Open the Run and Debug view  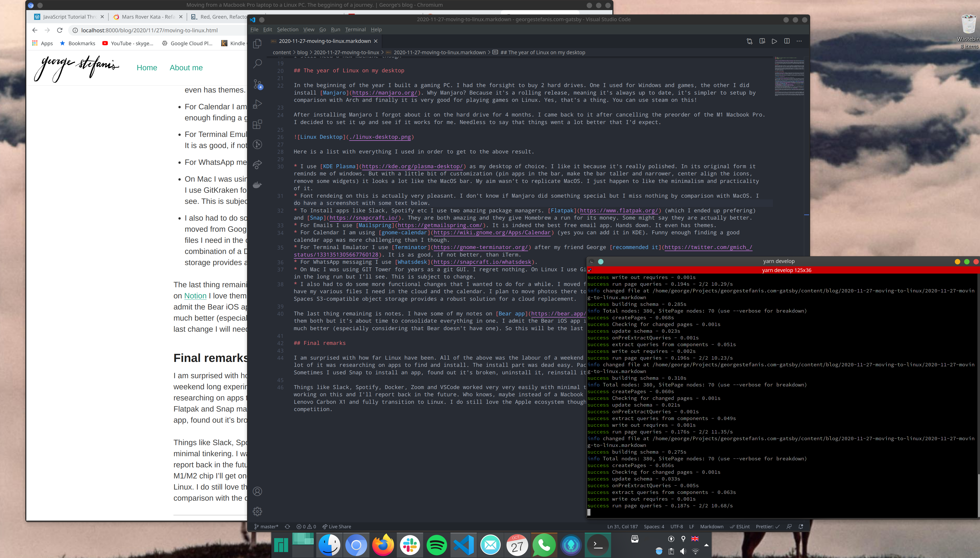[257, 104]
